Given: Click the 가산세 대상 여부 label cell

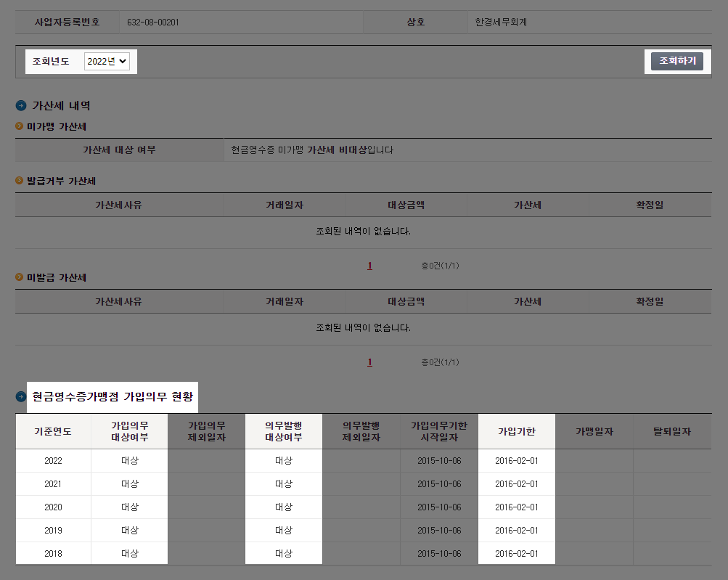Looking at the screenshot, I should pos(119,150).
